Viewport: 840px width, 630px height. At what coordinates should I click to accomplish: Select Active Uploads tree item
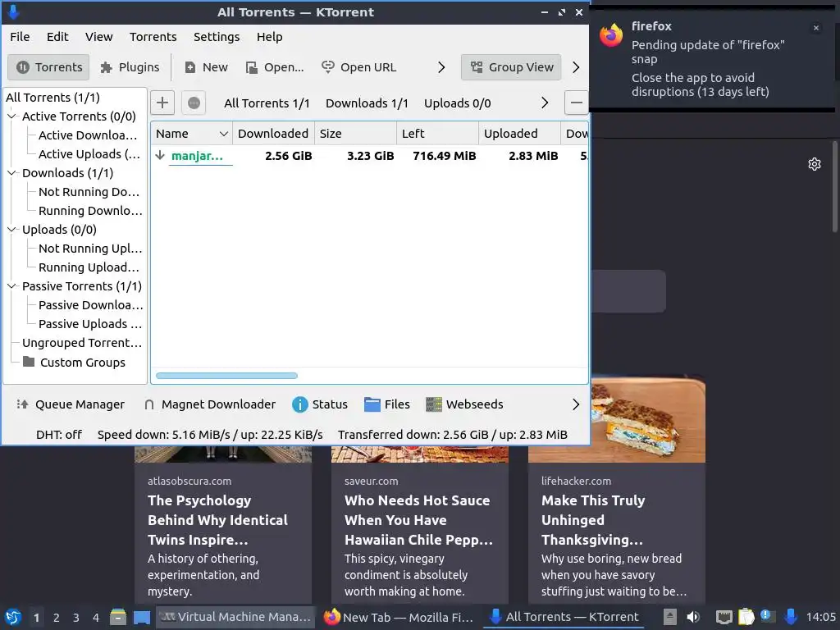(89, 154)
